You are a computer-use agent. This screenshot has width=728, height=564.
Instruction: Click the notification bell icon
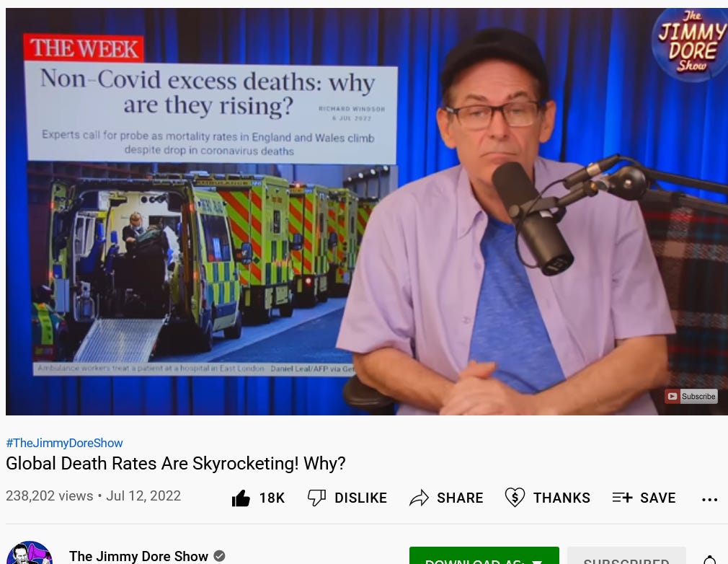tap(710, 559)
